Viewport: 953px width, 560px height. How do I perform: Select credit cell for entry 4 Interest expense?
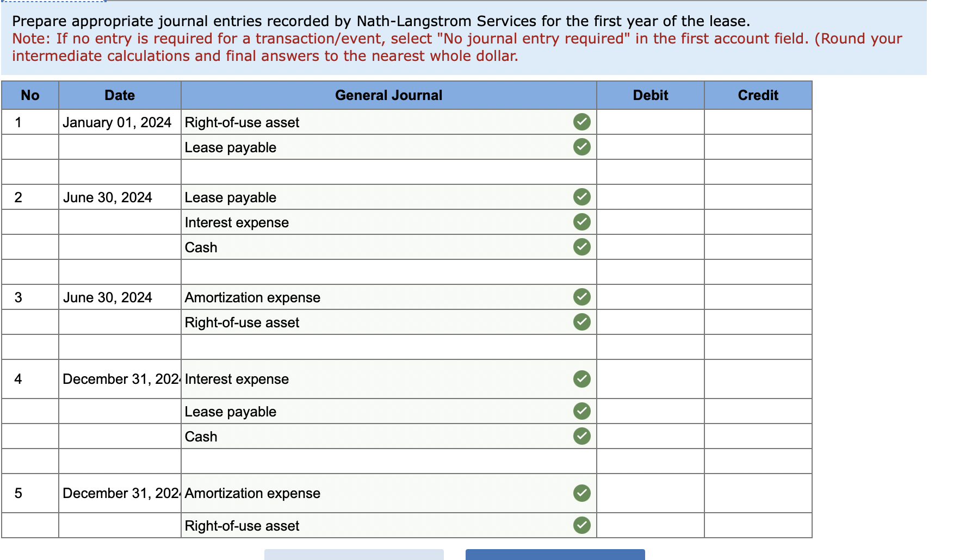pyautogui.click(x=758, y=379)
